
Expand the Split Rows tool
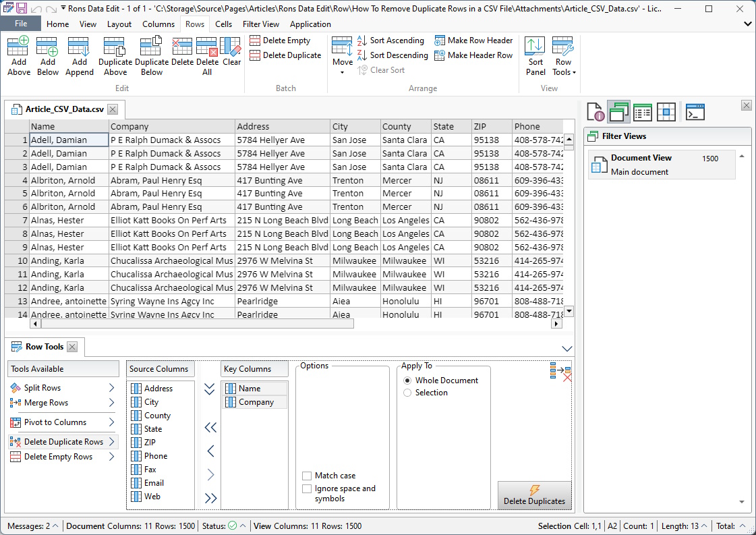[x=111, y=388]
